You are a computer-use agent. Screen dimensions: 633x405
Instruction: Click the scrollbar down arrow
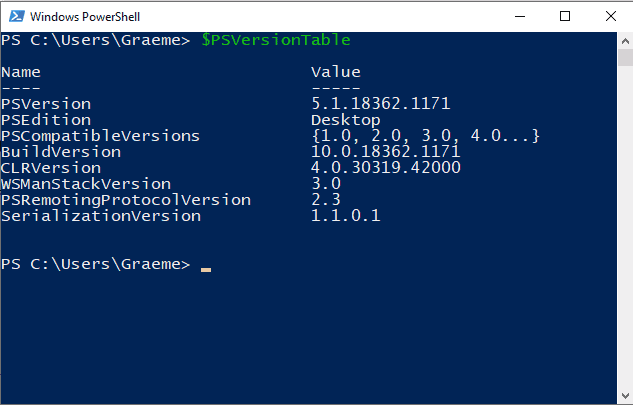coord(625,395)
